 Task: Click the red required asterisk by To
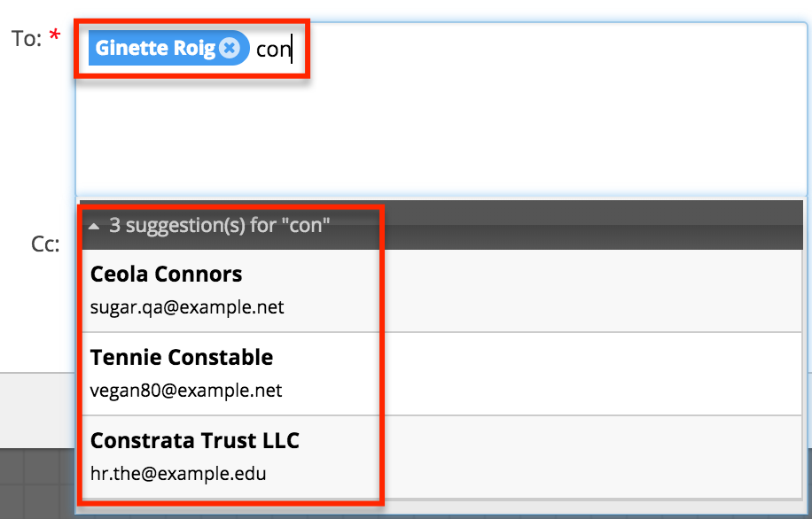[x=55, y=37]
